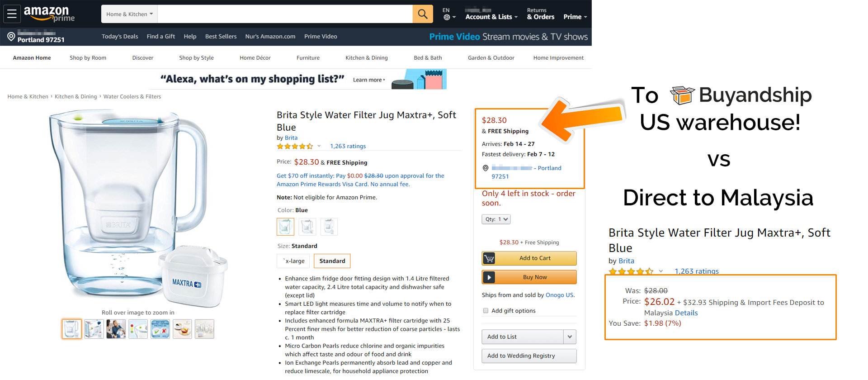Expand the Add to List dropdown arrow
The height and width of the screenshot is (380, 868).
click(x=570, y=337)
